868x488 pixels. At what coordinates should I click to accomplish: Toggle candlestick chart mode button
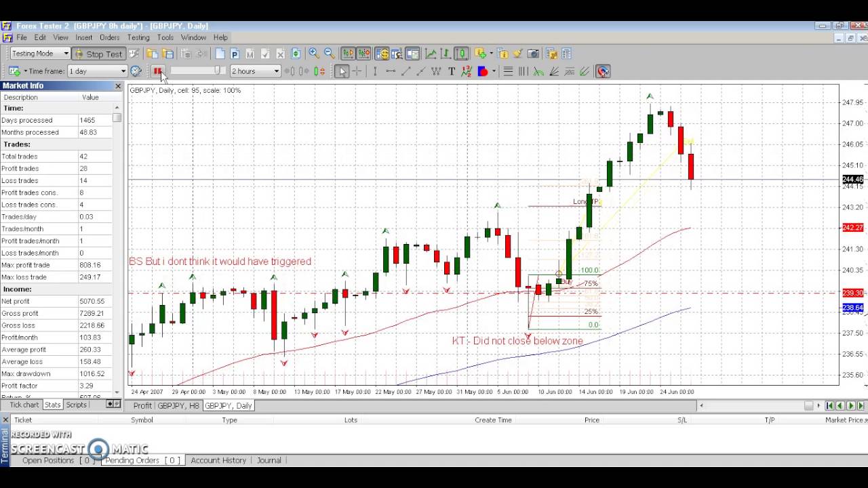pos(461,54)
